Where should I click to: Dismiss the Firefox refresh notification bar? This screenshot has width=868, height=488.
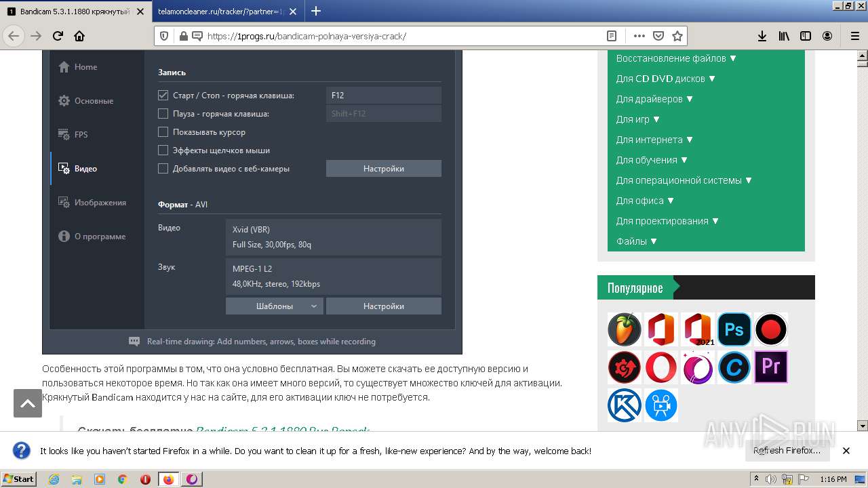click(x=846, y=451)
